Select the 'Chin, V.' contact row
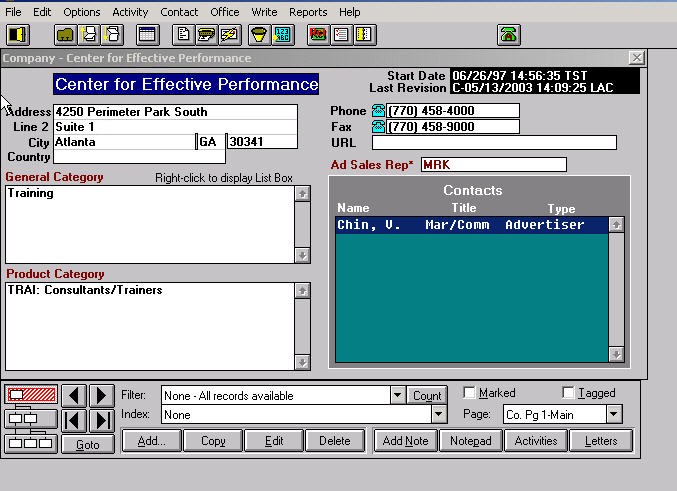Image resolution: width=677 pixels, height=491 pixels. point(472,225)
